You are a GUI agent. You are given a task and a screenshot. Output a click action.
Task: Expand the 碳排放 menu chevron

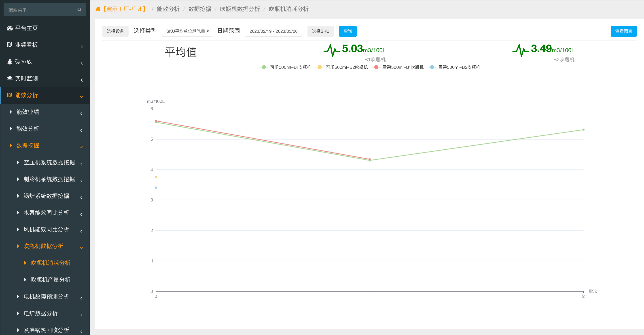click(82, 63)
